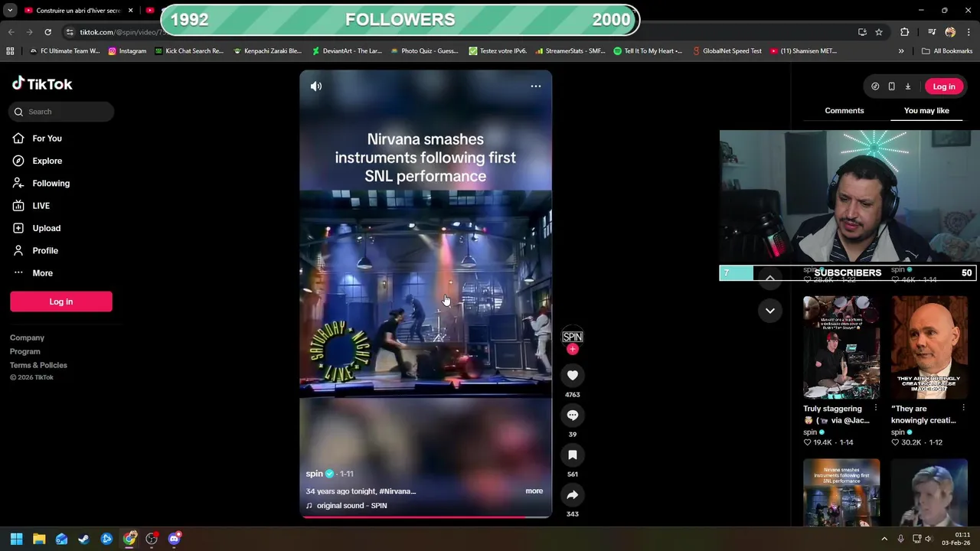Screen dimensions: 980x551
Task: Like the Nirvana video with heart icon
Action: (573, 375)
